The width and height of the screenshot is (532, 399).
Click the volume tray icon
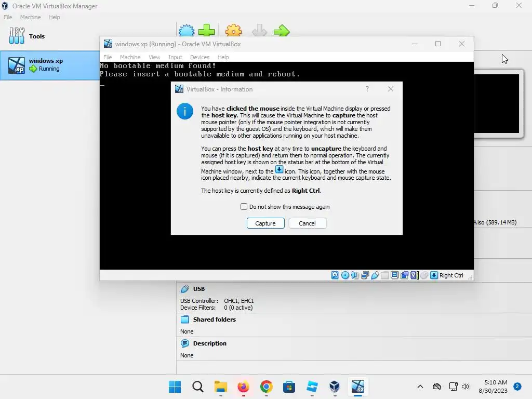(x=465, y=387)
